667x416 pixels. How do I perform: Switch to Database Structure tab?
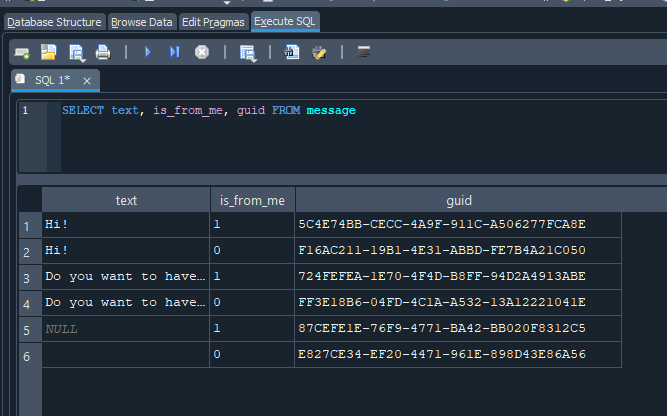[54, 22]
